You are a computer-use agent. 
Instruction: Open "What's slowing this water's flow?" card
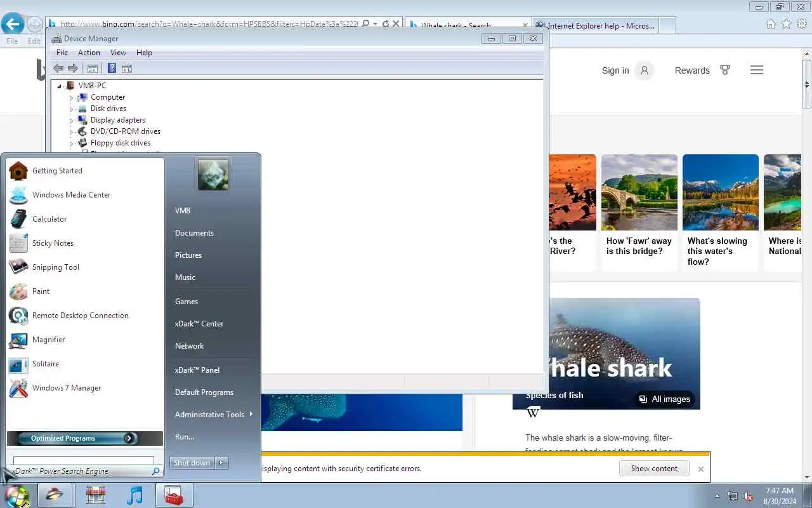pos(720,213)
